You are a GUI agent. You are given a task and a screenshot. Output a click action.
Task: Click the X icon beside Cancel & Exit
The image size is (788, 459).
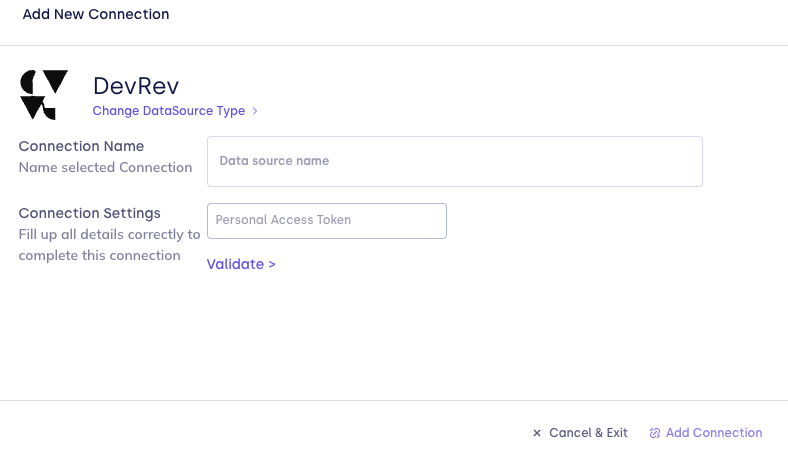pos(537,433)
